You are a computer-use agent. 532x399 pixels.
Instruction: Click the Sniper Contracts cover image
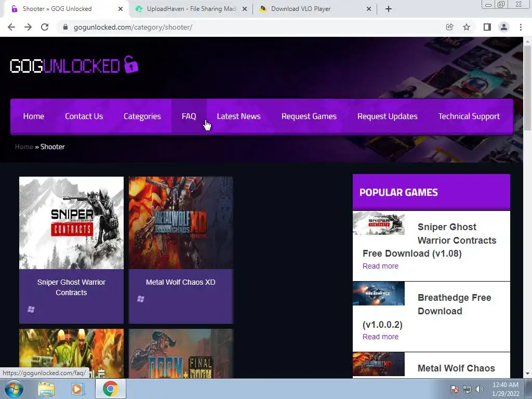71,222
